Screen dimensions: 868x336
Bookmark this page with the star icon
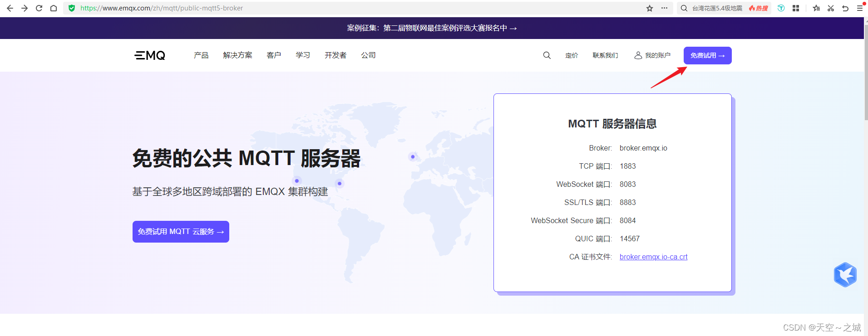(650, 8)
